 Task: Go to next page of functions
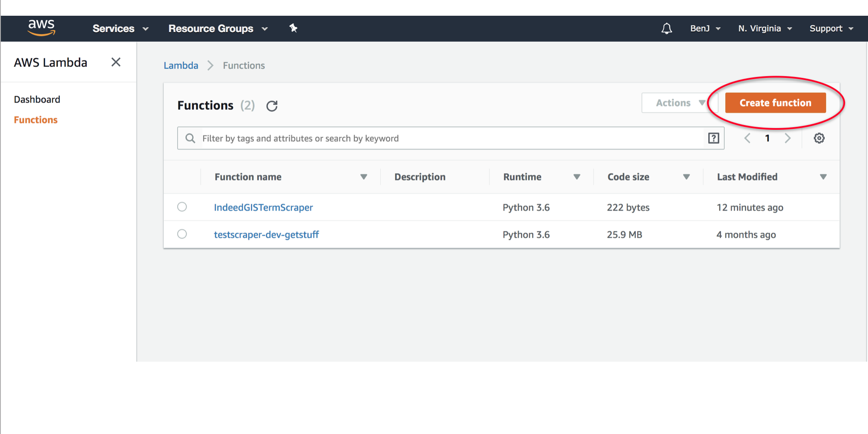click(788, 138)
